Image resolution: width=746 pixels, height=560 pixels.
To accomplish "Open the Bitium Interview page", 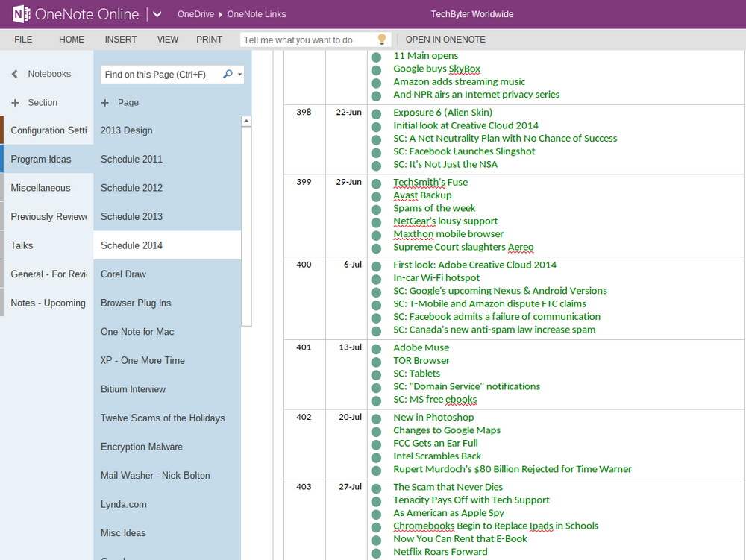I will pyautogui.click(x=167, y=389).
